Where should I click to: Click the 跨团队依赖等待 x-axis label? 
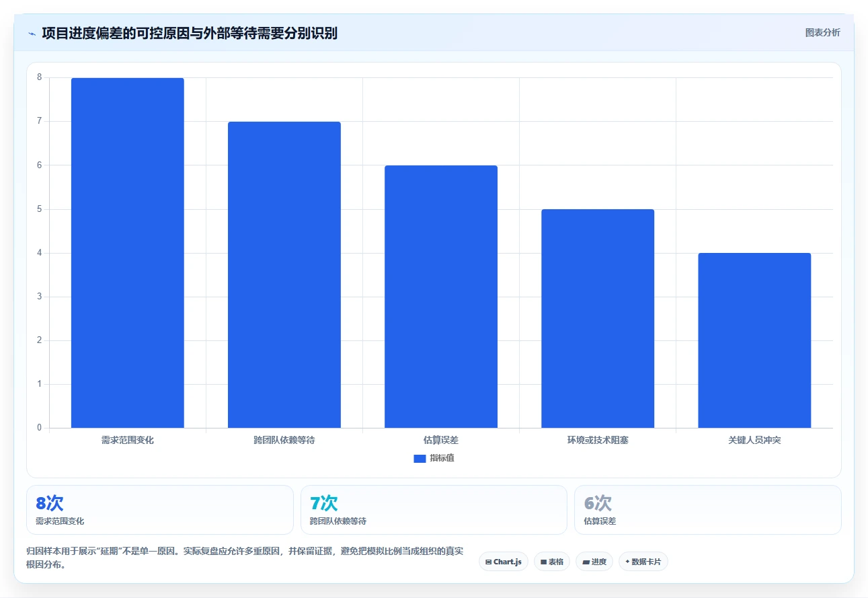click(284, 440)
